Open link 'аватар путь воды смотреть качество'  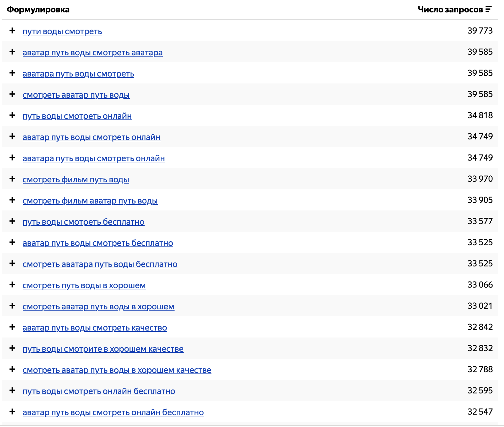[x=95, y=328]
